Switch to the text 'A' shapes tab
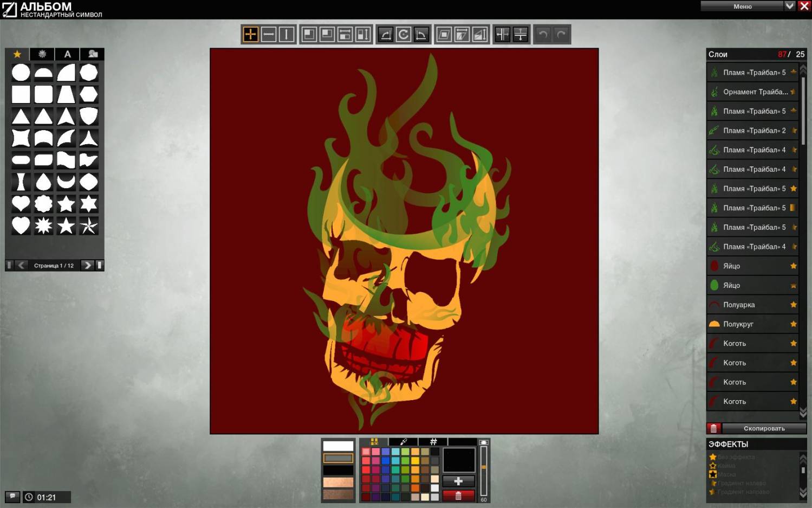This screenshot has width=812, height=508. [67, 54]
